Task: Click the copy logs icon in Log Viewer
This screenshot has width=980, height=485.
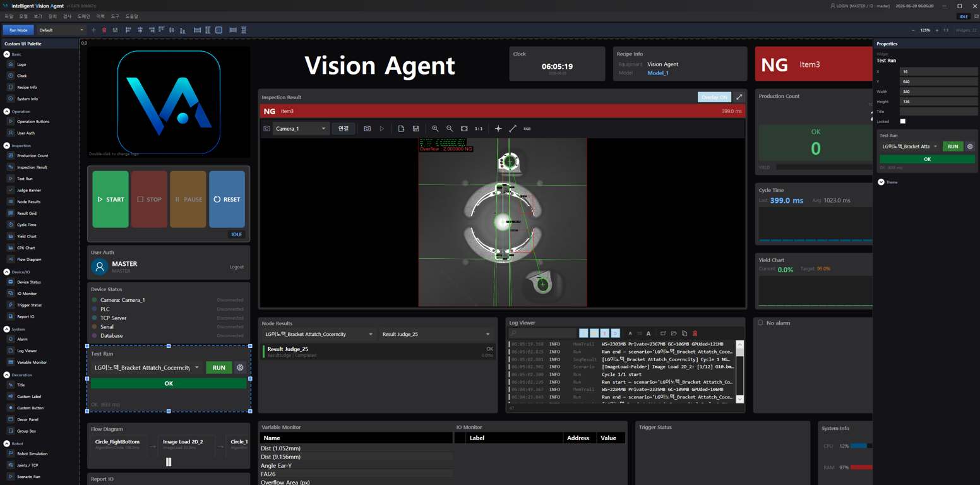Action: [x=684, y=333]
